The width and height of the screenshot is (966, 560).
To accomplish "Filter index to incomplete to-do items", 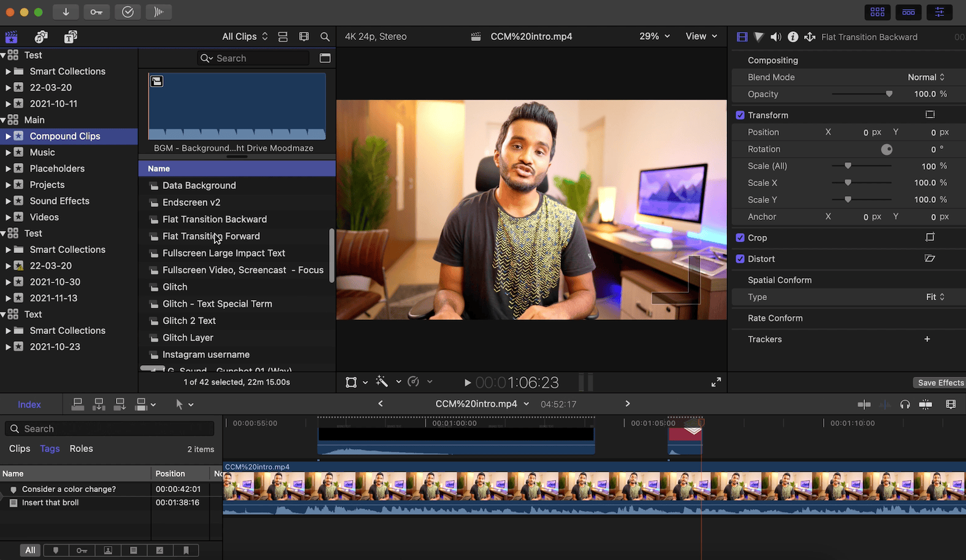I will (x=134, y=550).
